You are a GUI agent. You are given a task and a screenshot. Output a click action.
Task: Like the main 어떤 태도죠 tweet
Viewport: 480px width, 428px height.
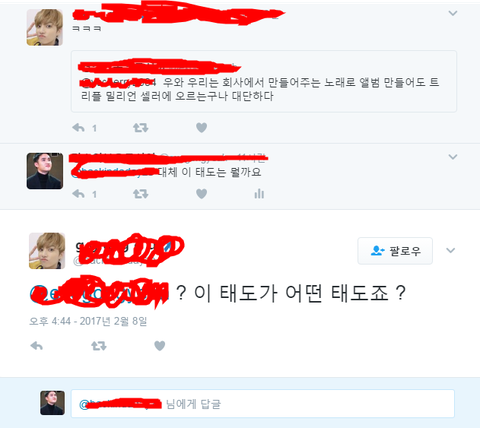coord(160,346)
